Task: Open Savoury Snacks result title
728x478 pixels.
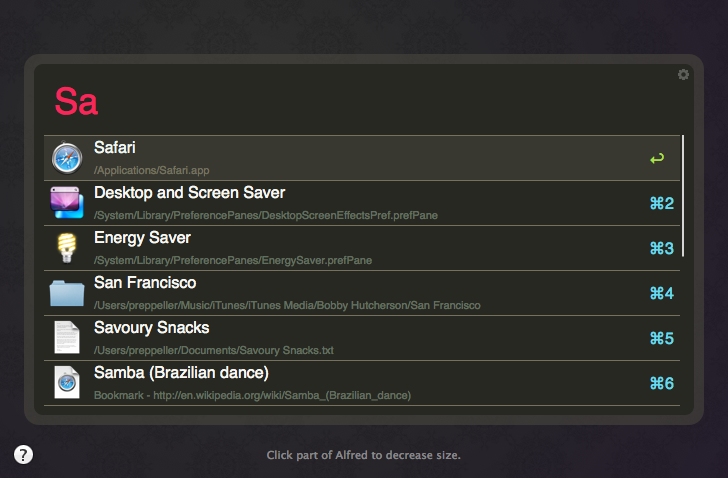Action: coord(151,328)
